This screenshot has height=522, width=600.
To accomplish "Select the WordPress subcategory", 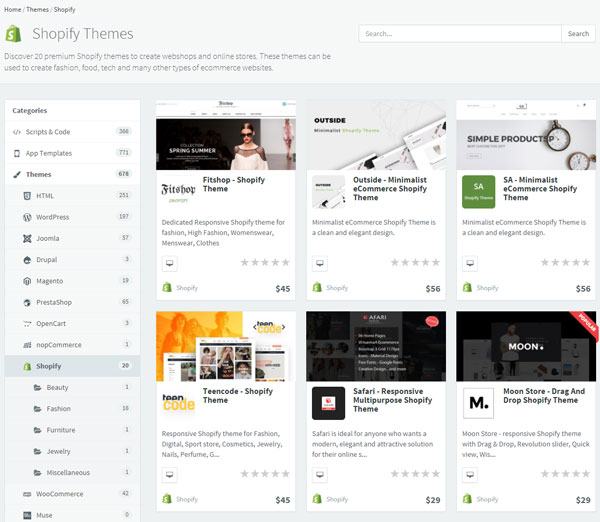I will coord(73,217).
